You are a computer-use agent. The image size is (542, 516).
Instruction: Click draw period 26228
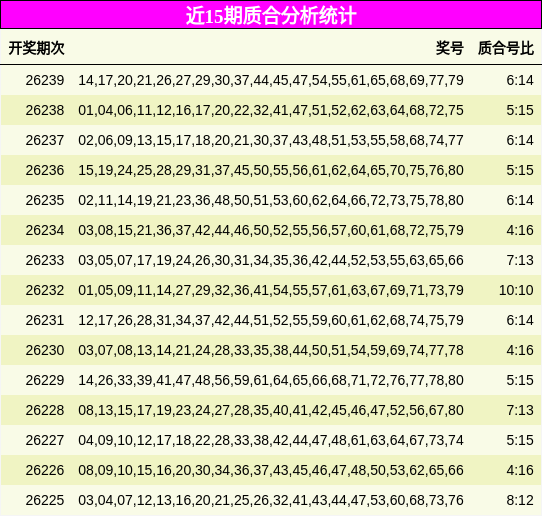coord(45,410)
